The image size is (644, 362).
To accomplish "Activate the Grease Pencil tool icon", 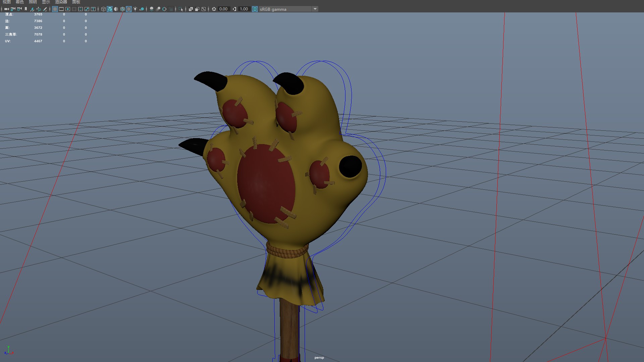I will 45,9.
